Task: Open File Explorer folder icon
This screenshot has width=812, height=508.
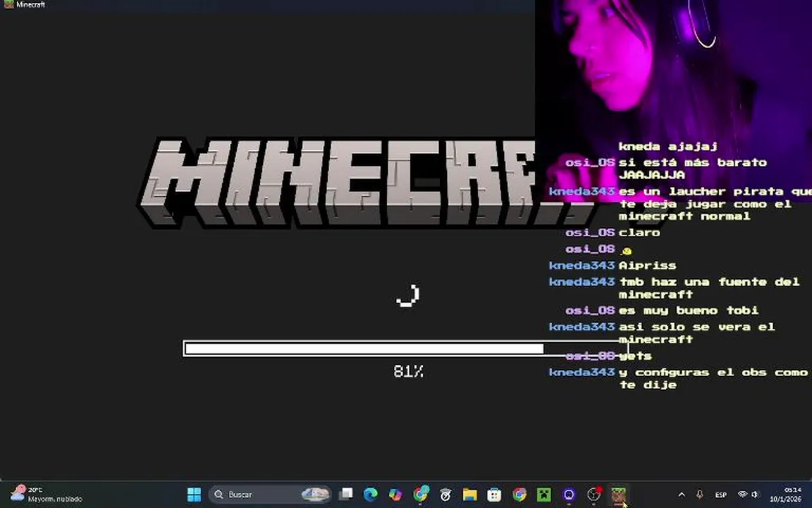Action: [469, 495]
